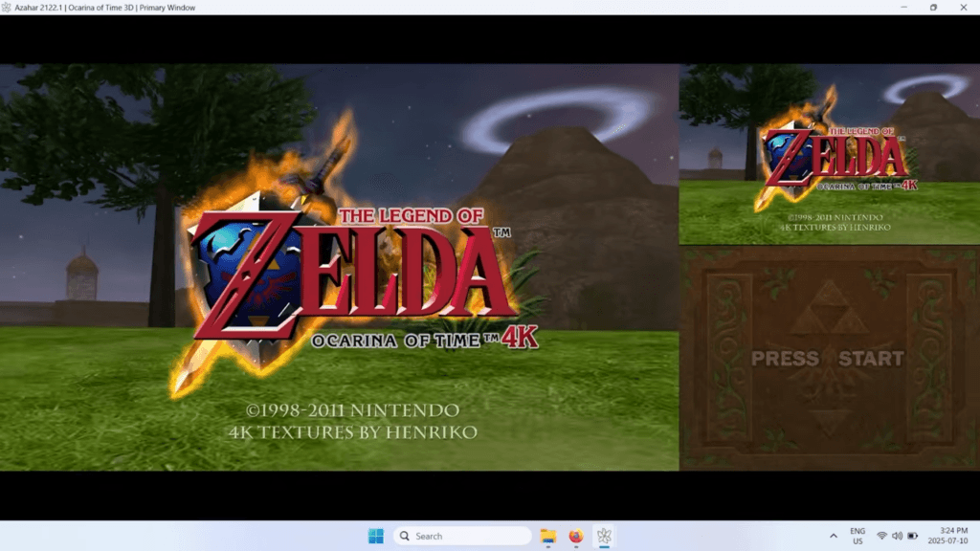Launch Firefox from the taskbar

tap(575, 536)
